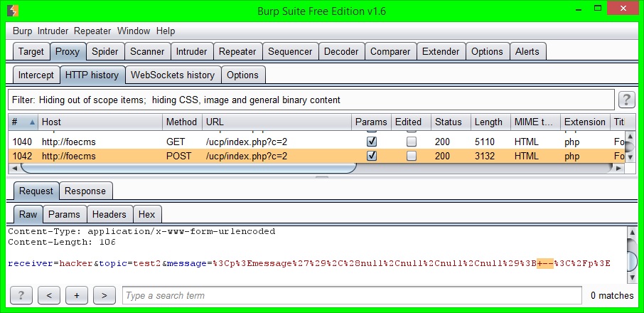The width and height of the screenshot is (644, 313).
Task: Switch to the Spider tab
Action: pos(104,52)
